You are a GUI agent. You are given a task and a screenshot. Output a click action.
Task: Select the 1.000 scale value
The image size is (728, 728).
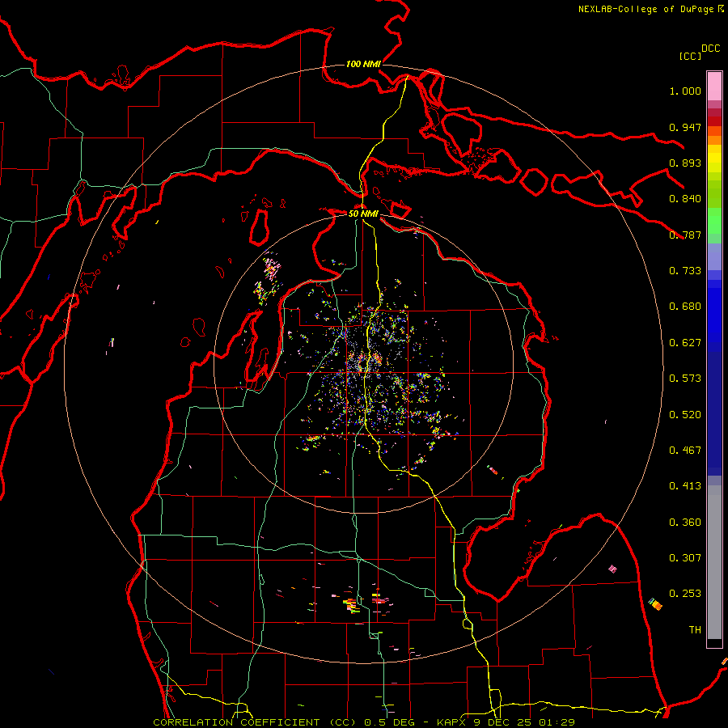(x=685, y=91)
